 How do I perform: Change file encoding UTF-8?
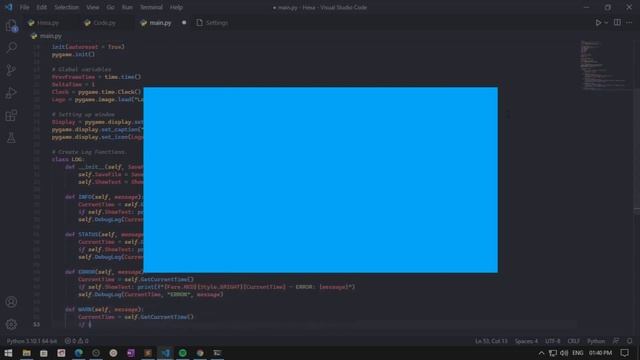(553, 341)
